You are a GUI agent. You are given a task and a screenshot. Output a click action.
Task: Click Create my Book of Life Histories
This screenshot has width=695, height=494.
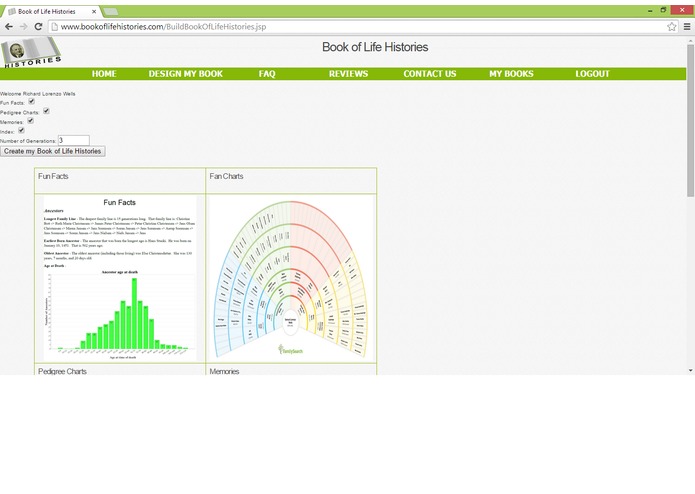(53, 151)
